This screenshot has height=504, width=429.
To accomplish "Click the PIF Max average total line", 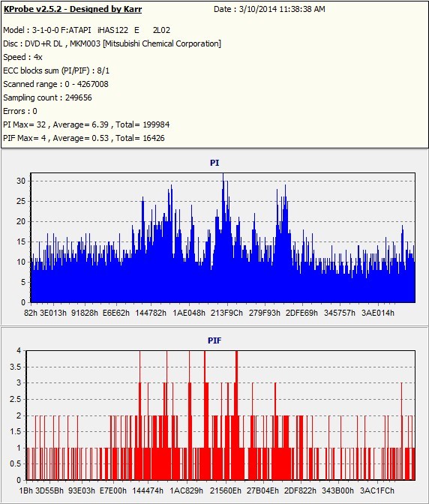I will pyautogui.click(x=84, y=138).
